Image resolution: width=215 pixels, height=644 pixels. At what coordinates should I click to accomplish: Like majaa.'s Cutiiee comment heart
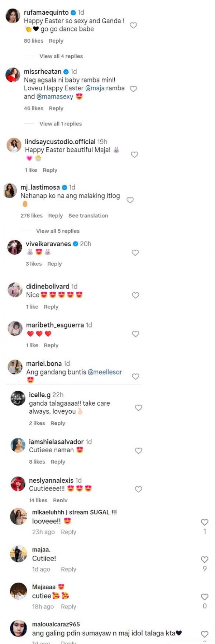pos(205,559)
